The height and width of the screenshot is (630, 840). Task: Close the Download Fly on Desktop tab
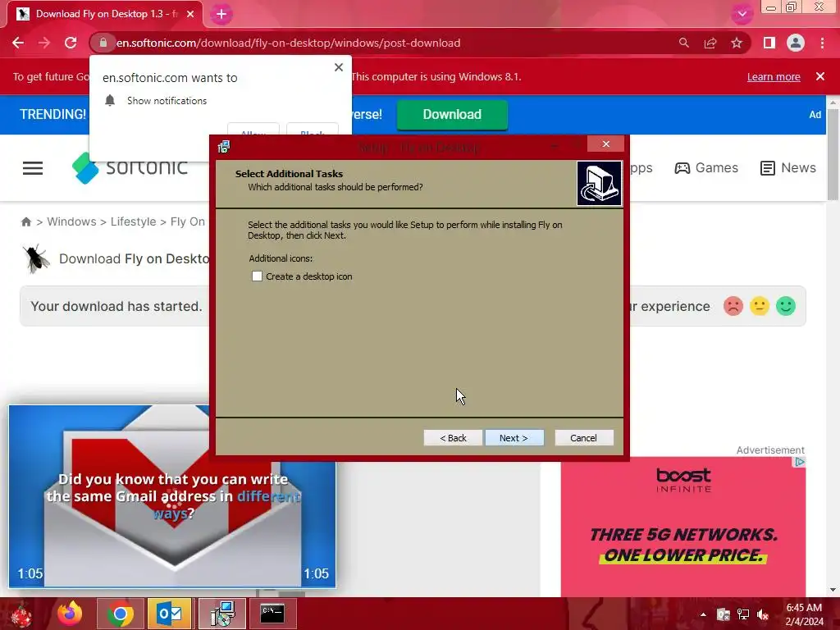[x=190, y=14]
